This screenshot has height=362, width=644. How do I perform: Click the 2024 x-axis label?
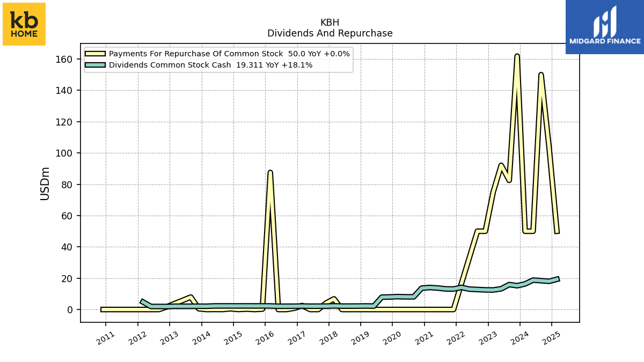pyautogui.click(x=519, y=338)
